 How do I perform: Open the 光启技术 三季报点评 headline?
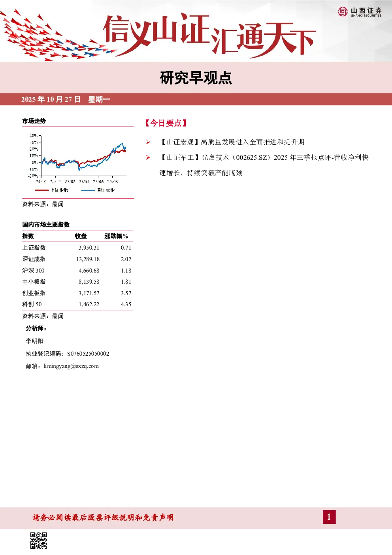coord(264,165)
